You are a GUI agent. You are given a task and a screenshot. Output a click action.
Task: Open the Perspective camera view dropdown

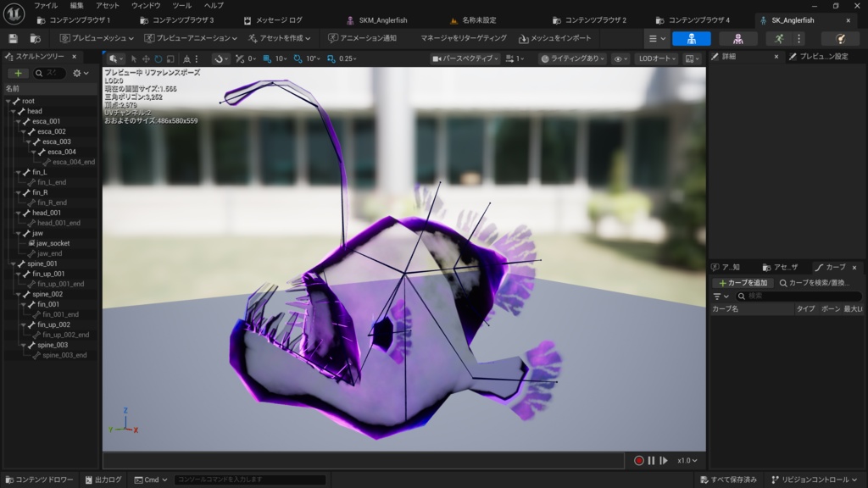coord(465,58)
